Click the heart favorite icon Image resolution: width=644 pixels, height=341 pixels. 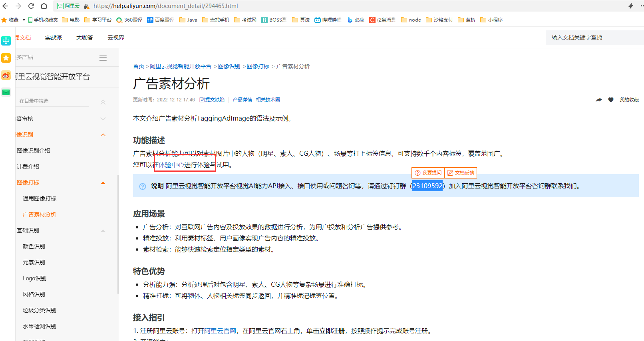click(611, 100)
